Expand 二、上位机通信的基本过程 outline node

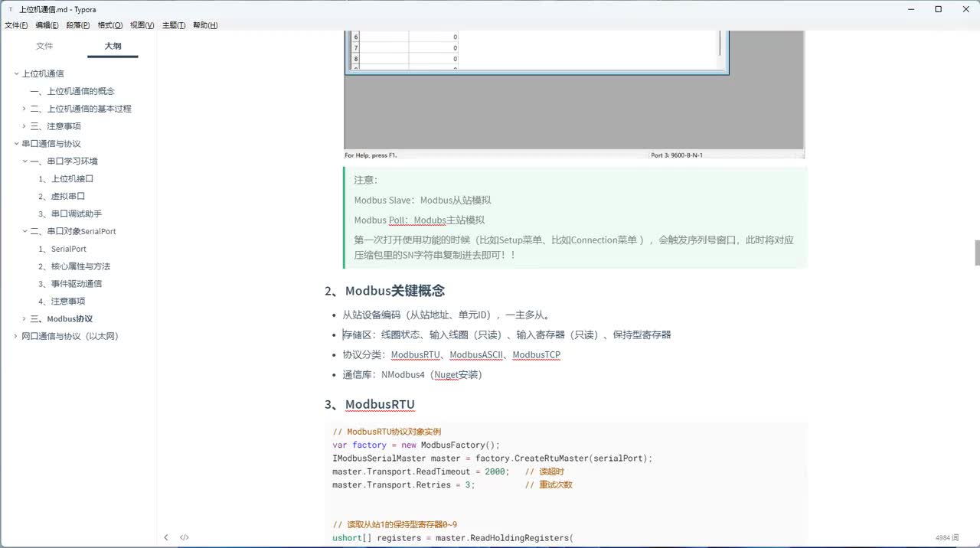pyautogui.click(x=24, y=109)
